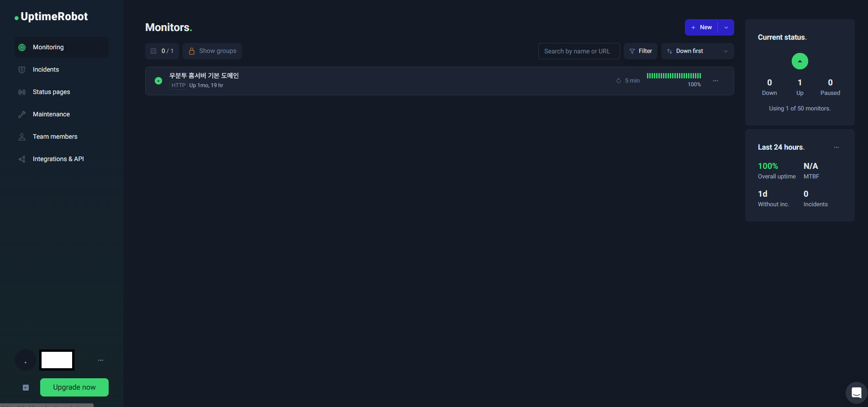Click the funnel icon in Filter
The height and width of the screenshot is (407, 868).
point(632,51)
